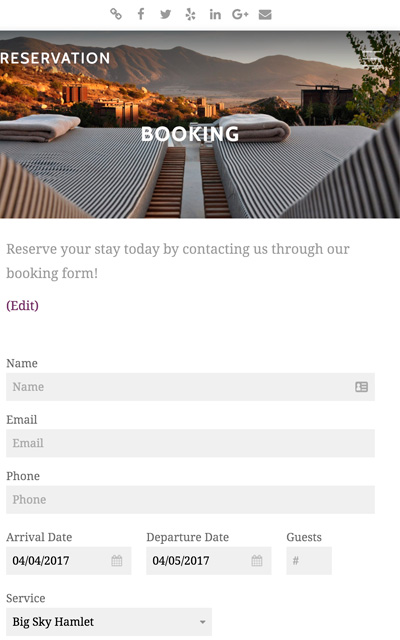Click the contact card icon in Name field
The height and width of the screenshot is (640, 400).
pos(361,387)
